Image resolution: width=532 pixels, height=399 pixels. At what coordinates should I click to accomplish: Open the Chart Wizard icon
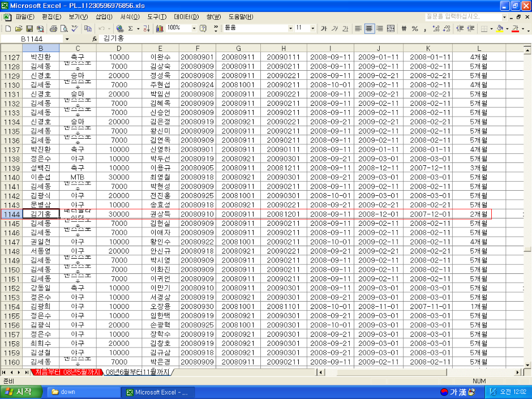point(160,28)
